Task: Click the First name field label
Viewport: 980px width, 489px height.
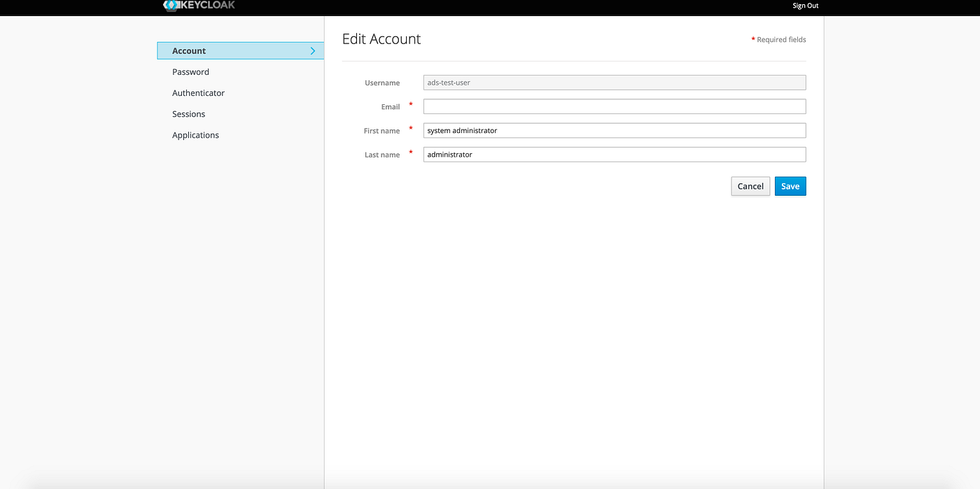Action: click(381, 130)
